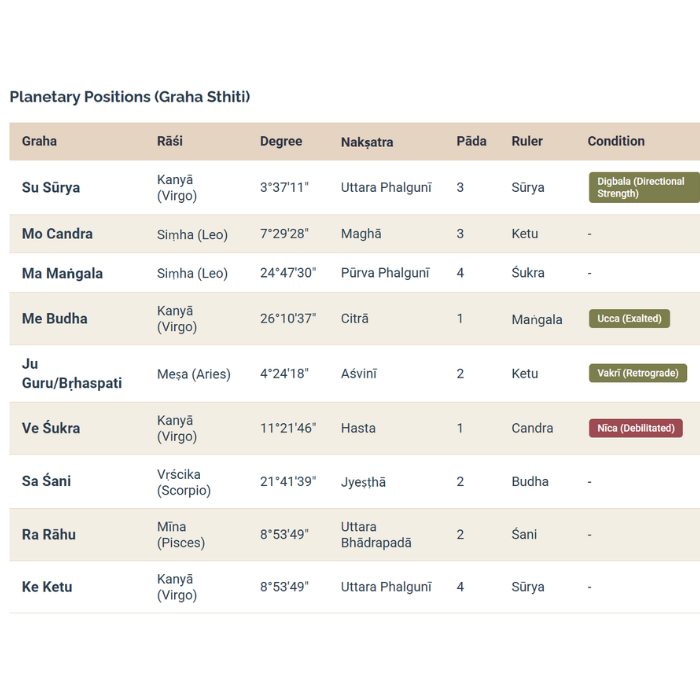Click the Vakrī (Retrograde) badge

(637, 373)
